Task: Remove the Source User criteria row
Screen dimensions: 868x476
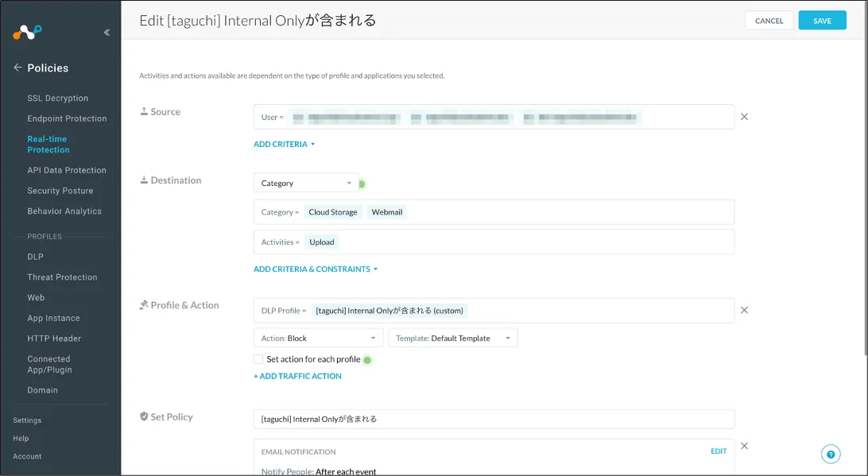Action: coord(744,117)
